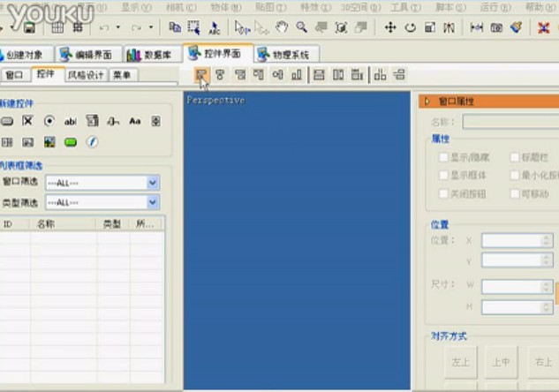This screenshot has width=559, height=392.
Task: Create a new slider control
Action: [113, 122]
